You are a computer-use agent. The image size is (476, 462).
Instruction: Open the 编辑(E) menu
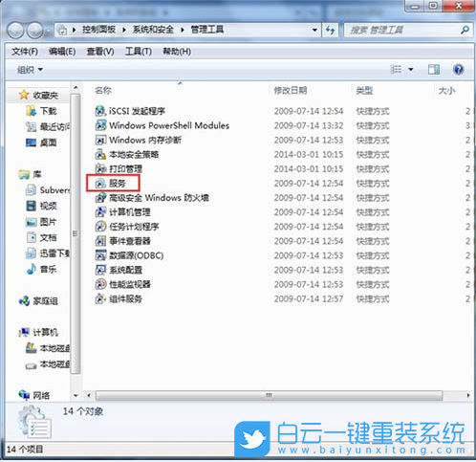(62, 52)
